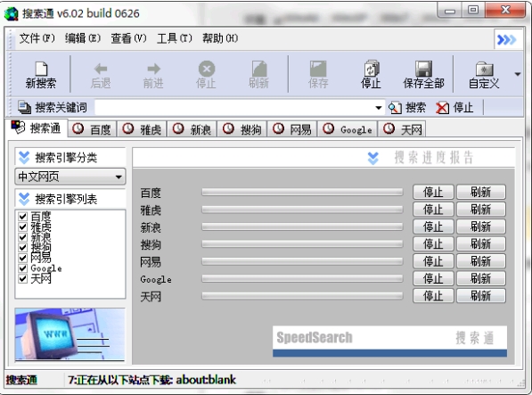Click 刷新 button in the 雅虎 progress row
Viewport: 532px width, 395px height.
(481, 210)
